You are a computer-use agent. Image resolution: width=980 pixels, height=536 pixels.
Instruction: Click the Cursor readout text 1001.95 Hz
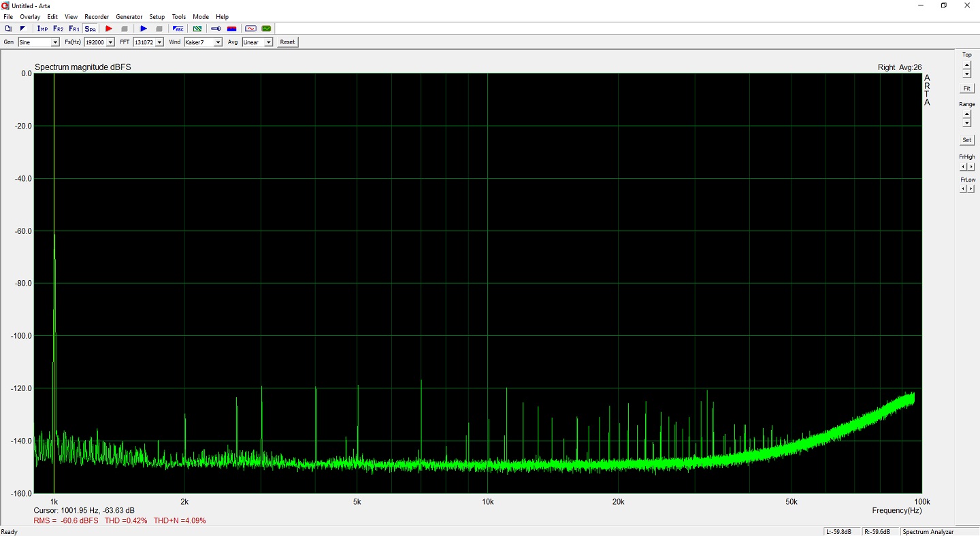coord(84,510)
